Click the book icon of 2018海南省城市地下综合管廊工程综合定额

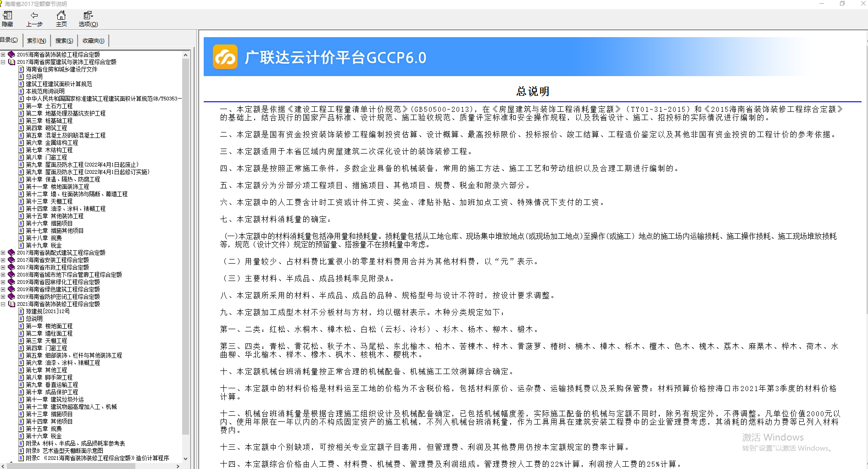pos(11,275)
